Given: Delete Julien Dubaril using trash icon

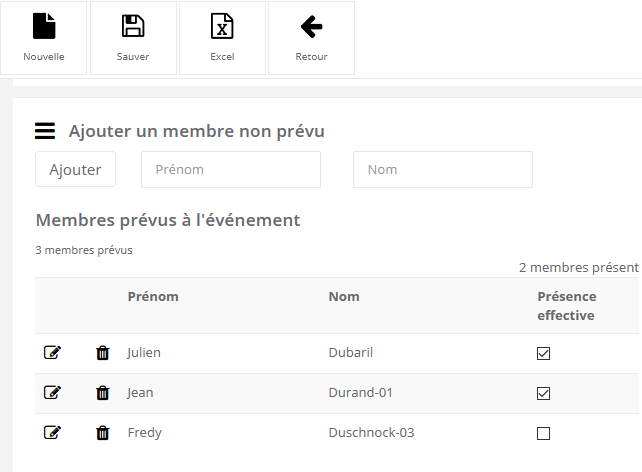Looking at the screenshot, I should coord(102,353).
